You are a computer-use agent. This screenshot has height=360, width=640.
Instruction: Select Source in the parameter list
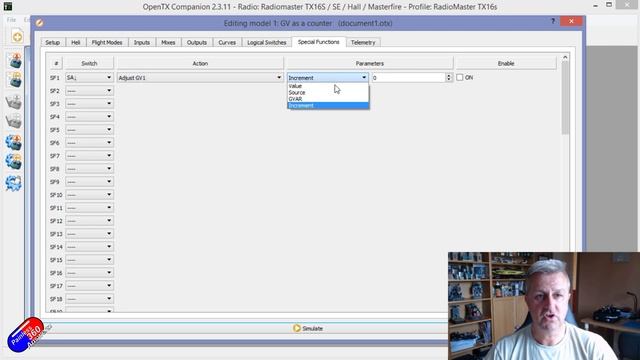(x=328, y=93)
